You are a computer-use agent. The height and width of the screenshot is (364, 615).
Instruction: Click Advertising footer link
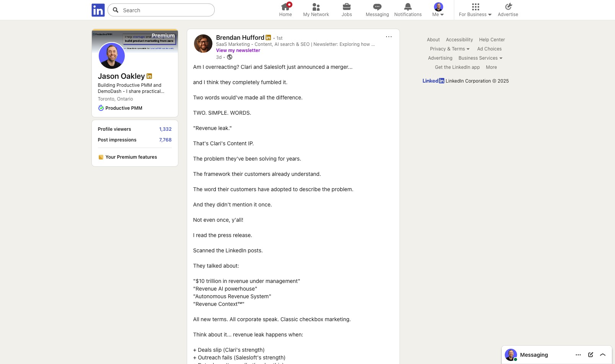(440, 58)
